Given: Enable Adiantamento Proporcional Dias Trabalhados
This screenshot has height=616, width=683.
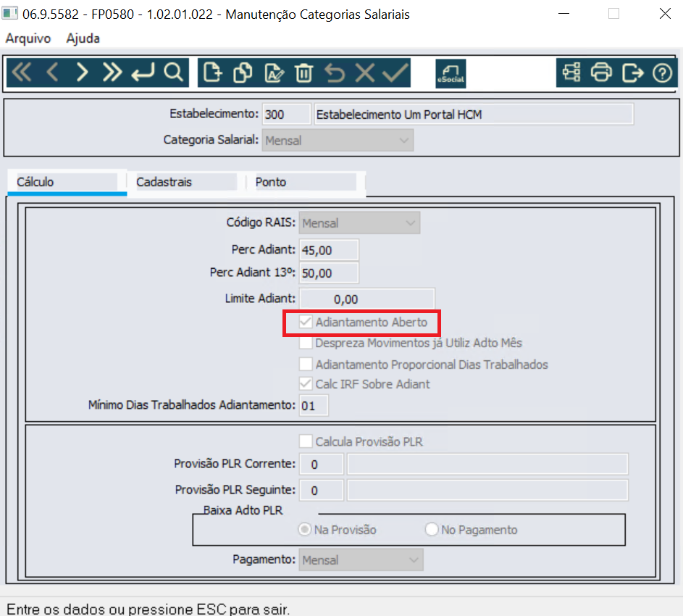Looking at the screenshot, I should click(x=306, y=364).
